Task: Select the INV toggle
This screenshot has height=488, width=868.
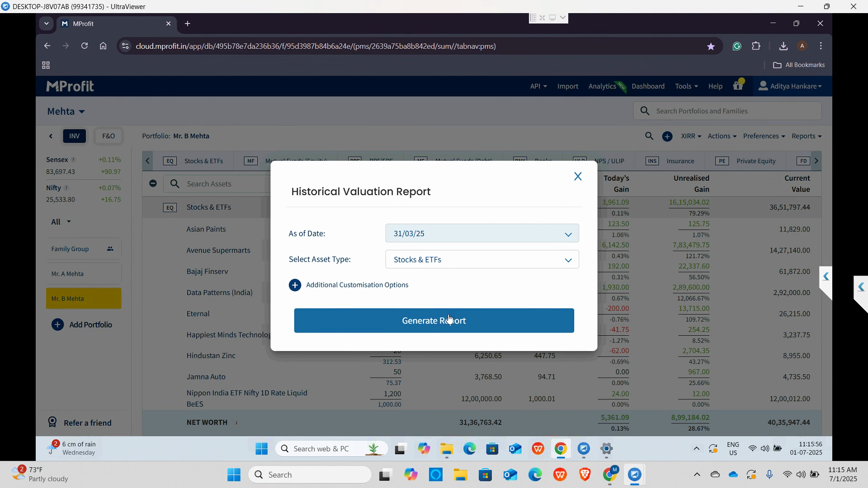Action: [x=75, y=136]
